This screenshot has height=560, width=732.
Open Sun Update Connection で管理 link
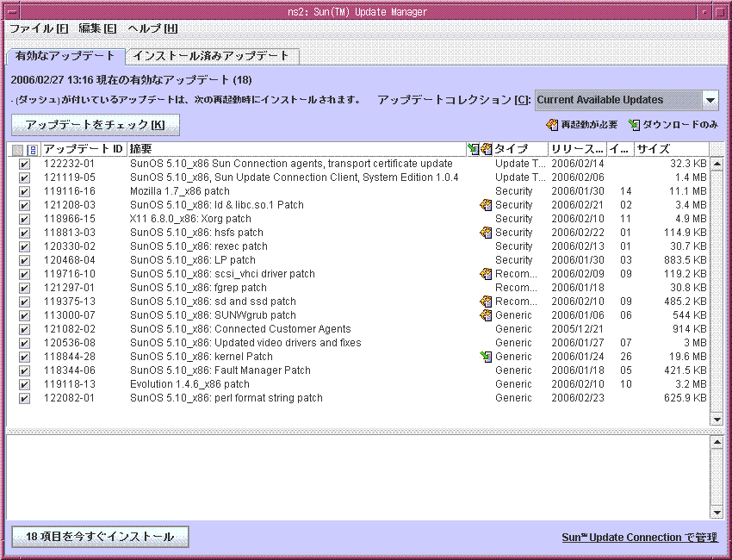click(639, 538)
